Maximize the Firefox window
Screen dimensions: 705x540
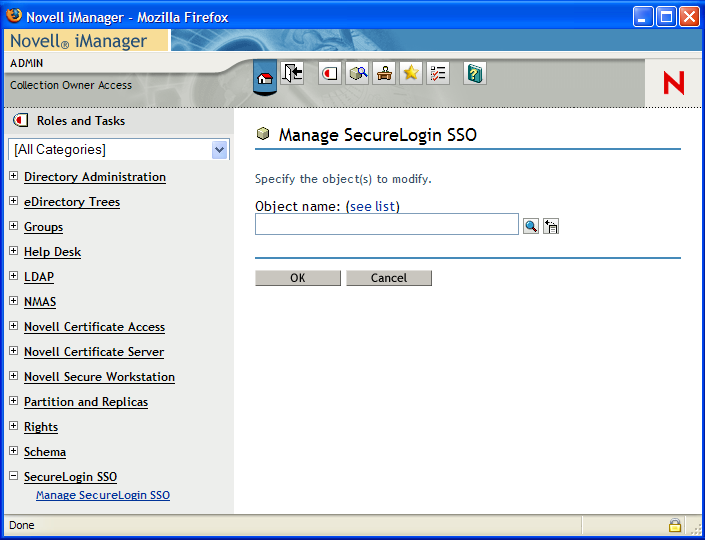(666, 17)
